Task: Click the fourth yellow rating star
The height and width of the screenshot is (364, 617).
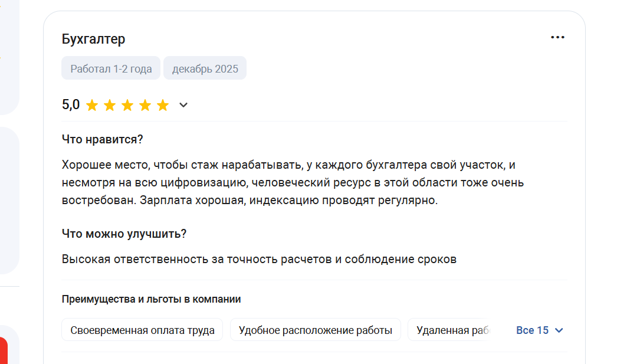Action: (x=145, y=105)
